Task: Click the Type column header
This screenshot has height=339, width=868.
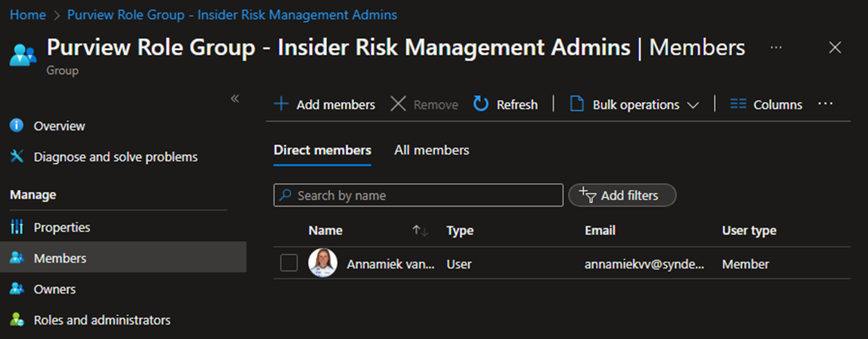Action: point(460,231)
